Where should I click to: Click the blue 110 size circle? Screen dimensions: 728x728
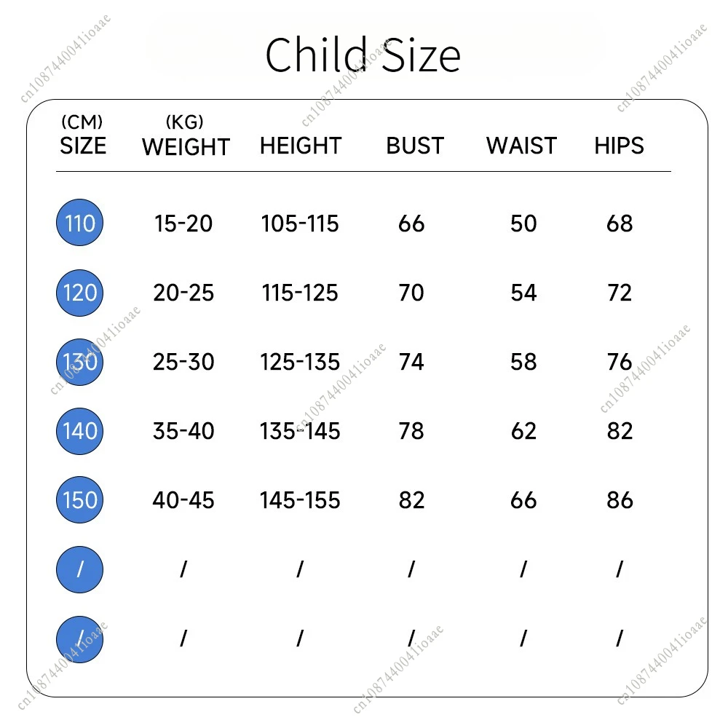tap(79, 223)
